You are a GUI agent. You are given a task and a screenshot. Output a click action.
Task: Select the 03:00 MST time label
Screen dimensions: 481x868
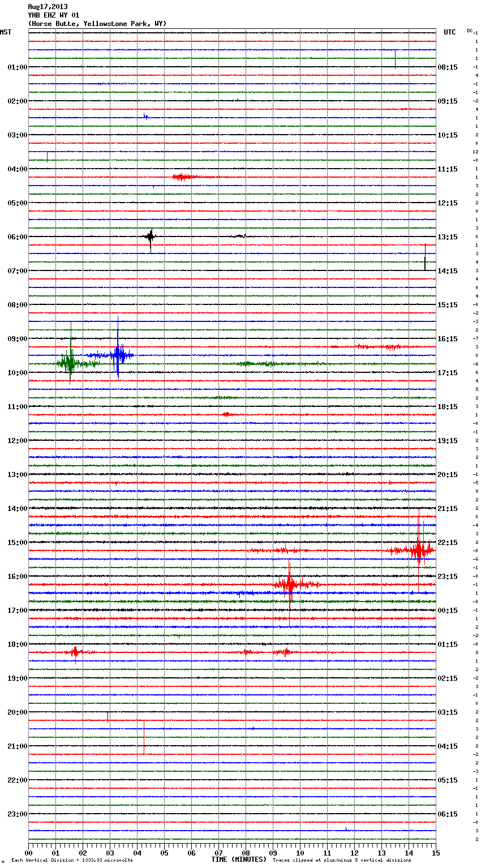(18, 135)
